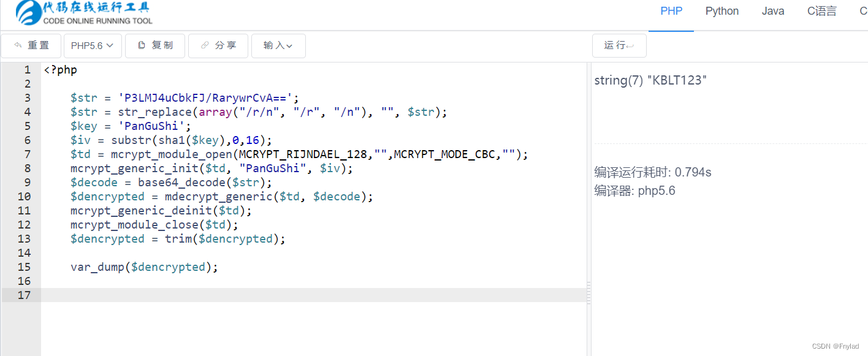Place cursor on empty line 17

[x=306, y=295]
